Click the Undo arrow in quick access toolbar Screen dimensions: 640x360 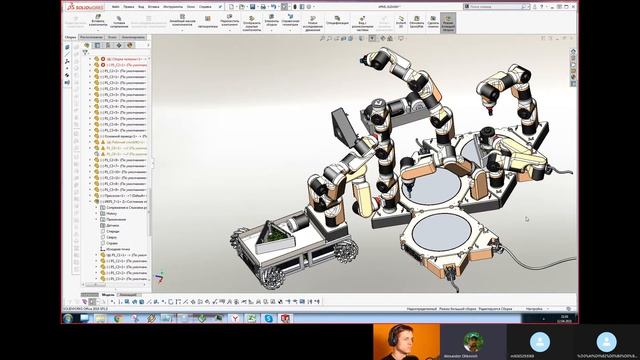(x=273, y=7)
